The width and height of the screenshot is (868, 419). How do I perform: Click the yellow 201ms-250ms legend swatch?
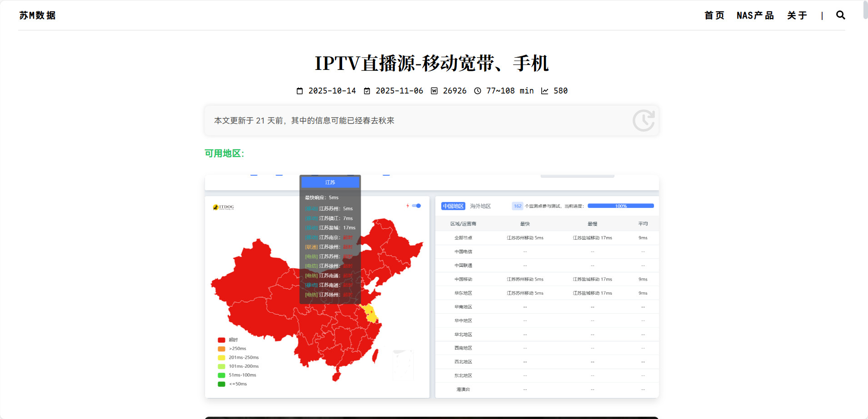[x=221, y=358]
